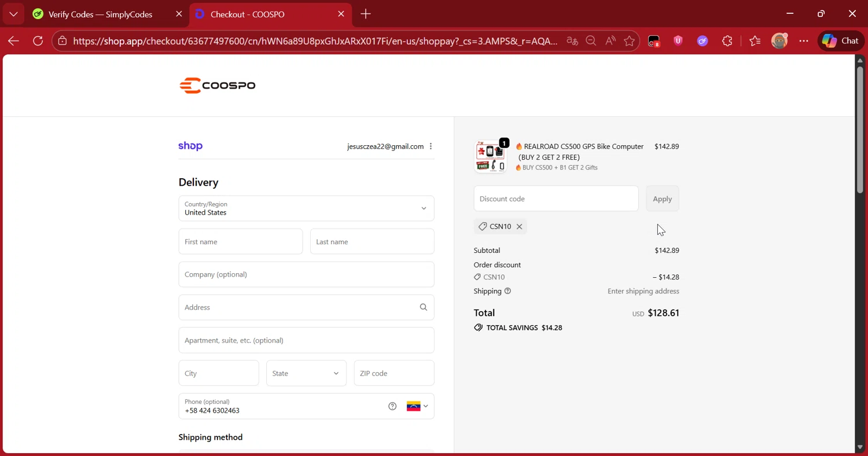
Task: Click the purple circular extension icon
Action: [703, 41]
